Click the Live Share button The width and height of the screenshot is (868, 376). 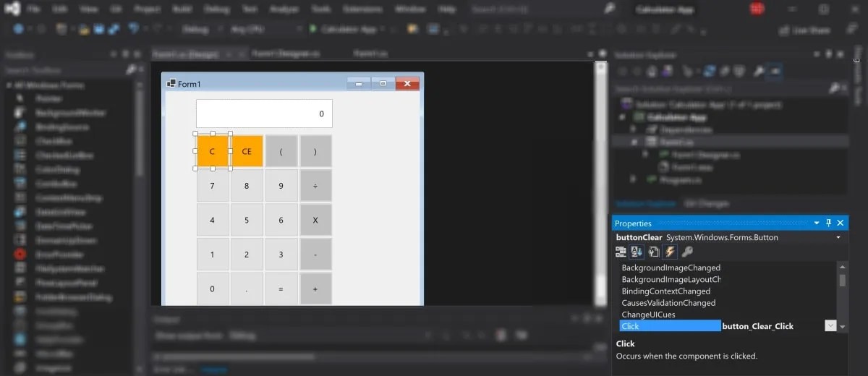pos(804,30)
